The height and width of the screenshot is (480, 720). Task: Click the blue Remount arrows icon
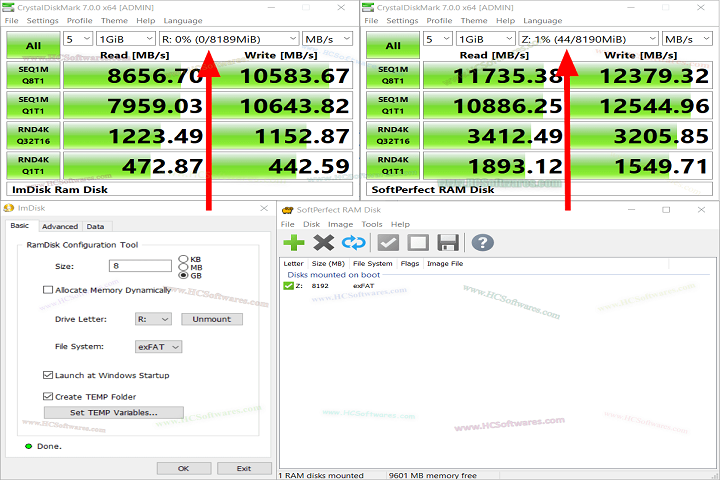point(354,243)
